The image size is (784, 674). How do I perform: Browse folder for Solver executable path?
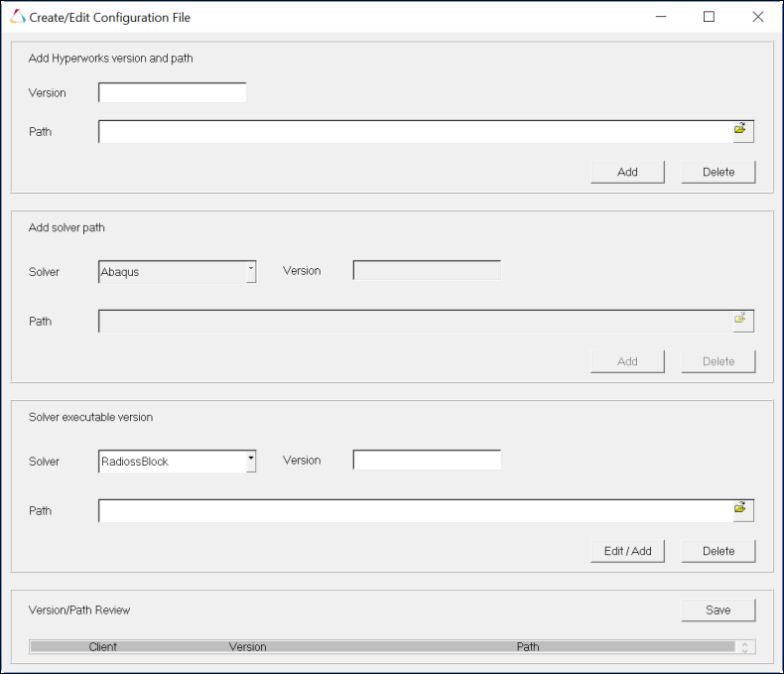743,510
